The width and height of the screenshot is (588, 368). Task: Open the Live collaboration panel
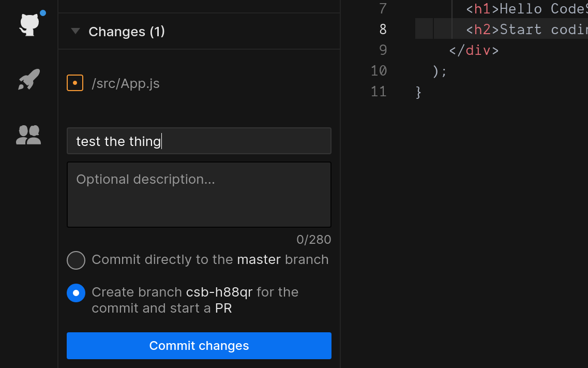[x=28, y=135]
